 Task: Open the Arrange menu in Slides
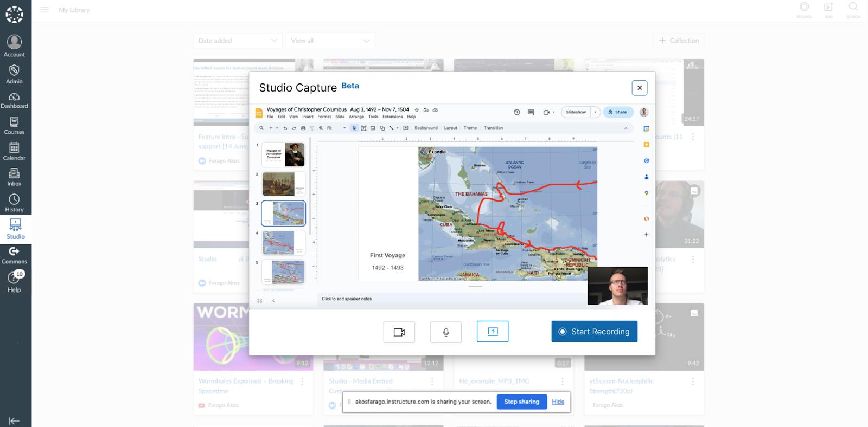(356, 117)
